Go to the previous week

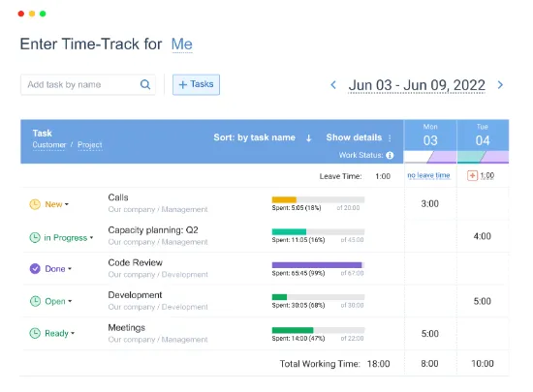point(333,85)
